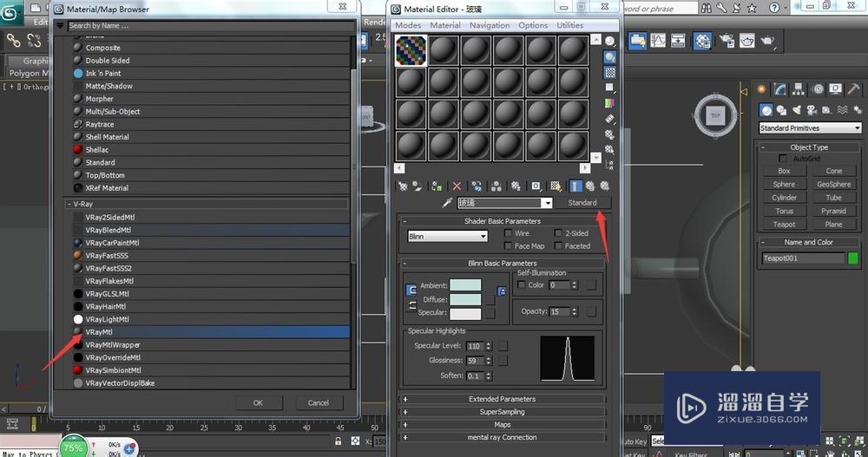Open the Standard Primitives dropdown
868x457 pixels.
[x=809, y=128]
